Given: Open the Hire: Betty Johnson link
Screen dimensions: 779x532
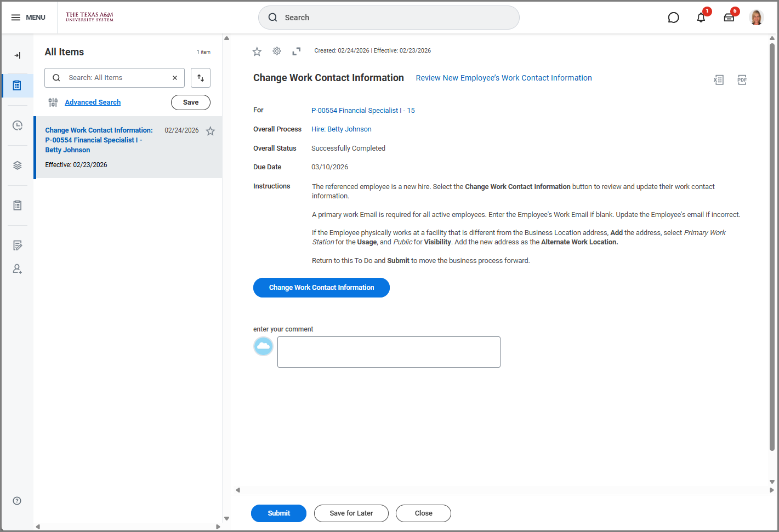Looking at the screenshot, I should pos(341,129).
